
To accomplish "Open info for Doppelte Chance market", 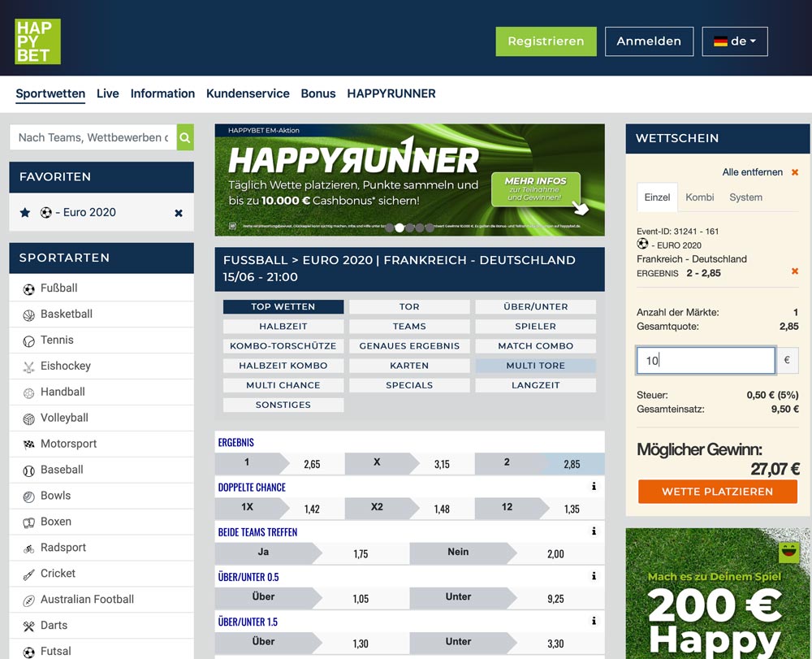I will [594, 486].
